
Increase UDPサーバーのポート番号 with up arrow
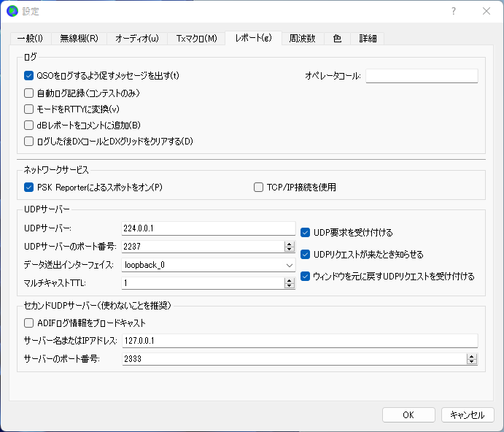pos(290,244)
